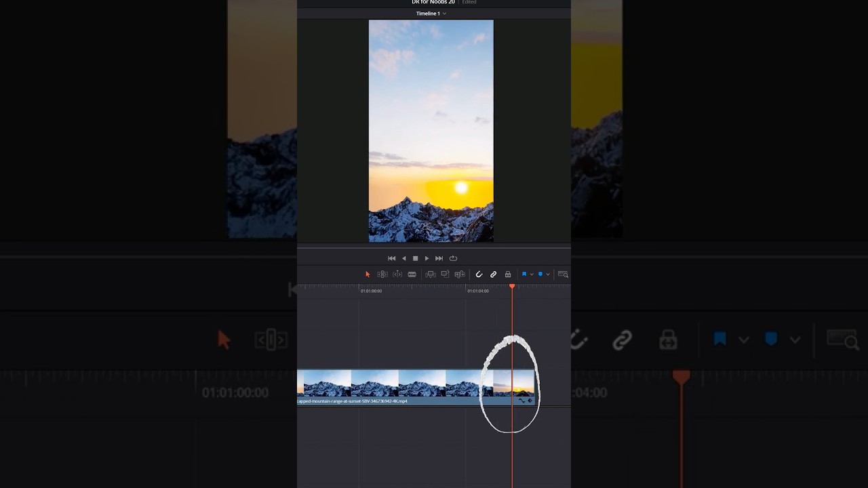The width and height of the screenshot is (868, 488).
Task: Click the Insert Clip icon
Action: (x=430, y=274)
